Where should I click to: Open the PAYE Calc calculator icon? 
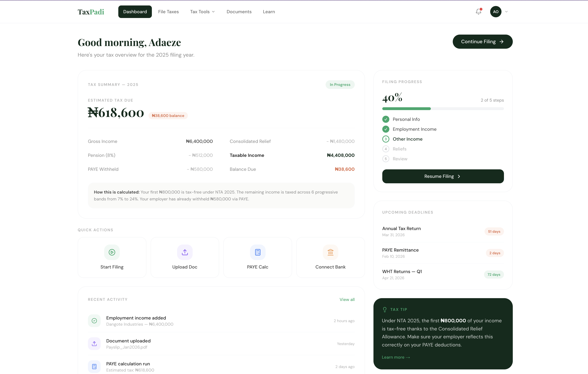(257, 252)
